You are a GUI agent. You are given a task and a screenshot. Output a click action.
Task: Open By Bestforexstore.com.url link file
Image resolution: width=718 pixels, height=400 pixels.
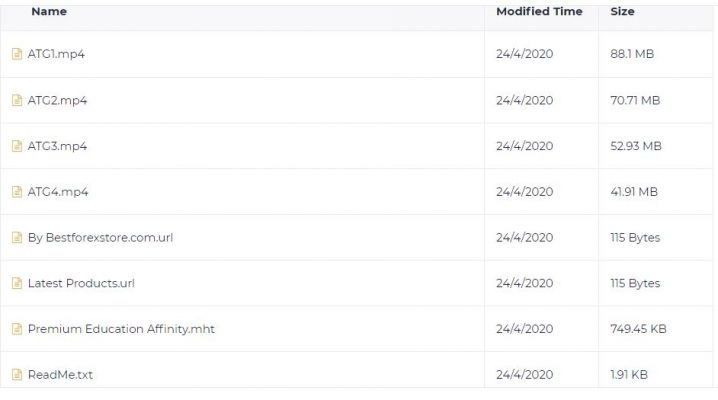(100, 238)
